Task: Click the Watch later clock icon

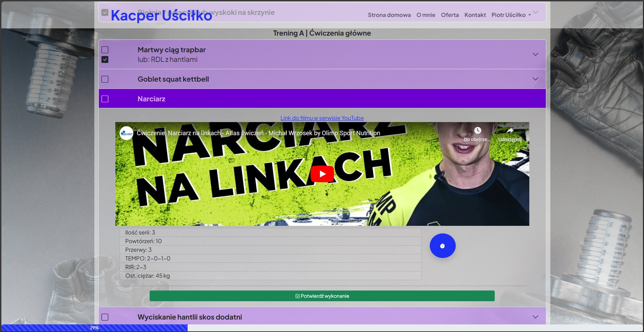Action: [x=477, y=130]
